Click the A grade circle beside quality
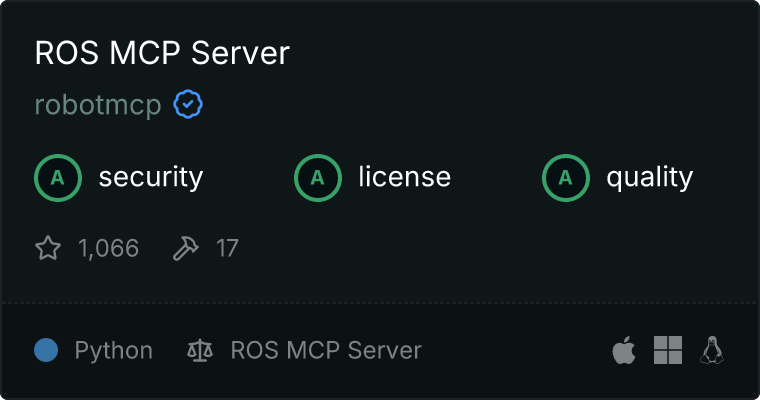This screenshot has height=400, width=760. tap(566, 178)
